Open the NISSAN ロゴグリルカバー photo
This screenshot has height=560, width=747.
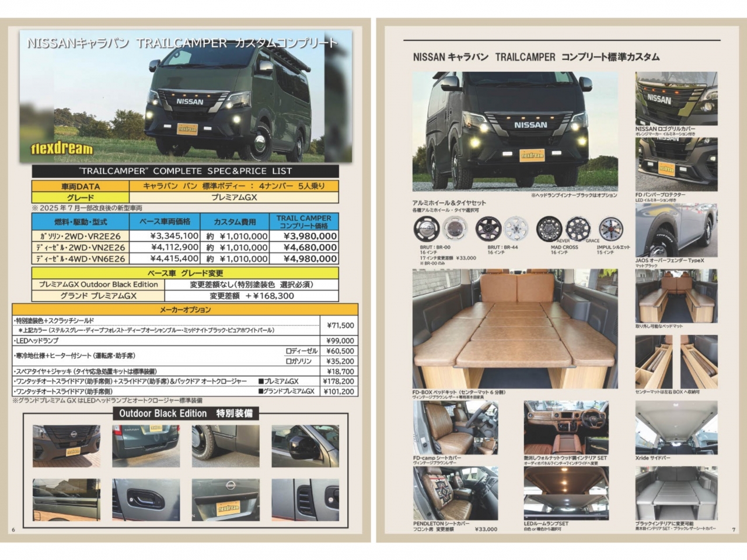(676, 99)
